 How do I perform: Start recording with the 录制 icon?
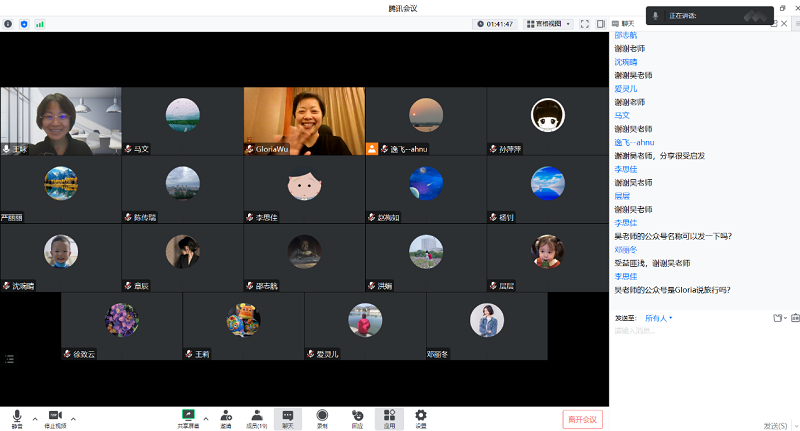coord(322,417)
